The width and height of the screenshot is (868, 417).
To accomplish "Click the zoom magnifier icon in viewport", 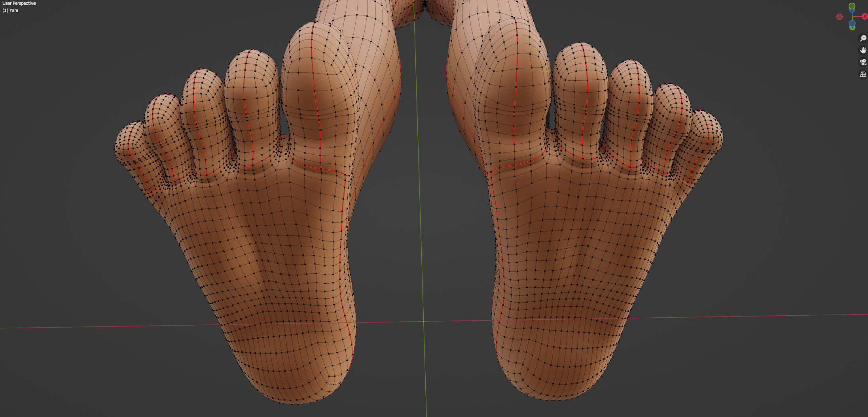I will point(863,38).
